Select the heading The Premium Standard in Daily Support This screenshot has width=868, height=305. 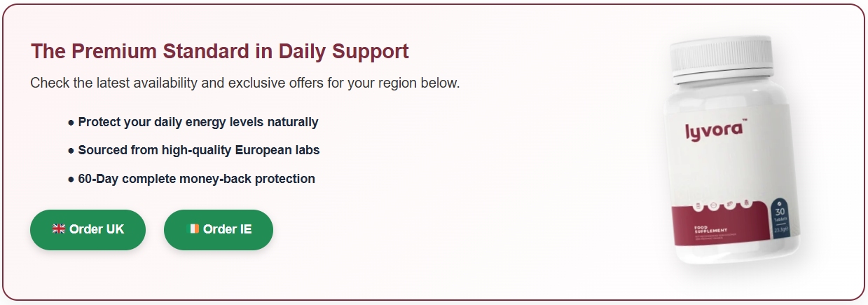tap(219, 51)
